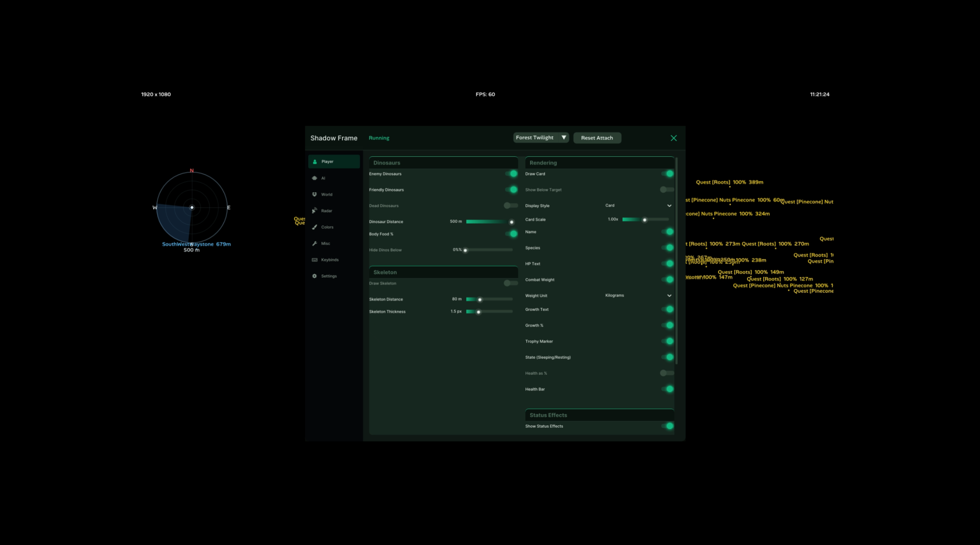
Task: Open the Keybinds keyboard icon
Action: coord(314,260)
